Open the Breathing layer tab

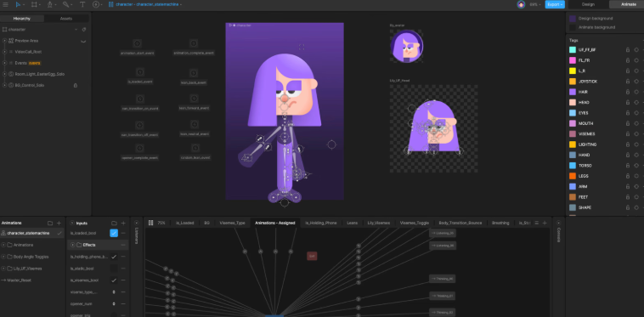500,223
